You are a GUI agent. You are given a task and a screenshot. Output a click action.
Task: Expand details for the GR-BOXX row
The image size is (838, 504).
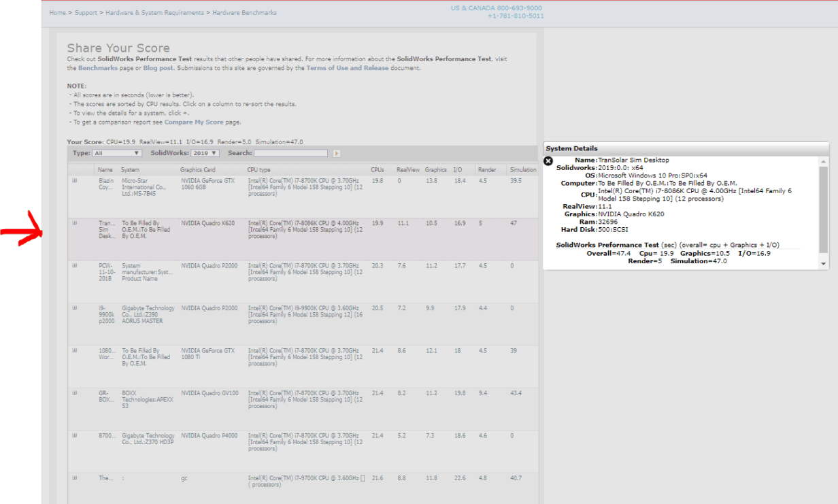pyautogui.click(x=75, y=393)
